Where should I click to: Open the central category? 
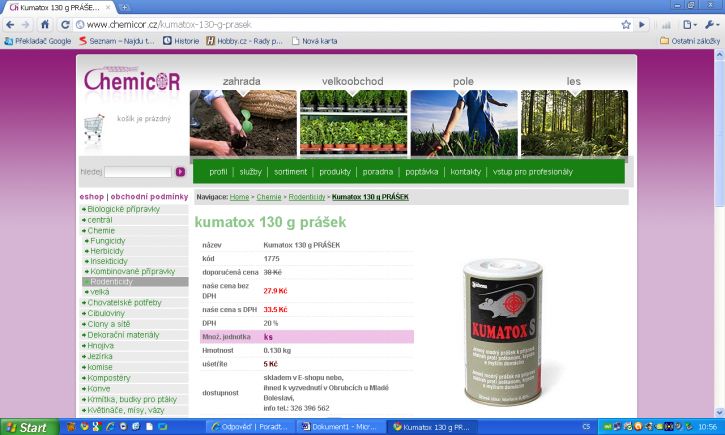click(x=100, y=220)
